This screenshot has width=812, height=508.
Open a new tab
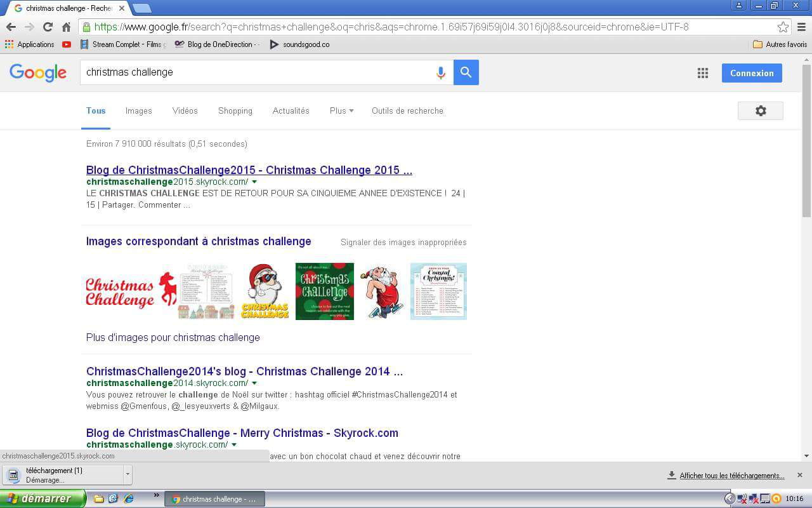coord(142,8)
